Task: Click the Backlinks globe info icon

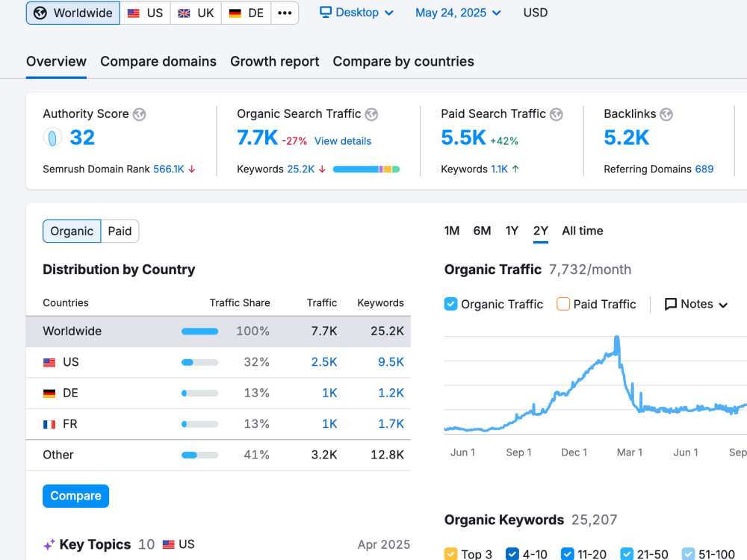Action: point(666,114)
